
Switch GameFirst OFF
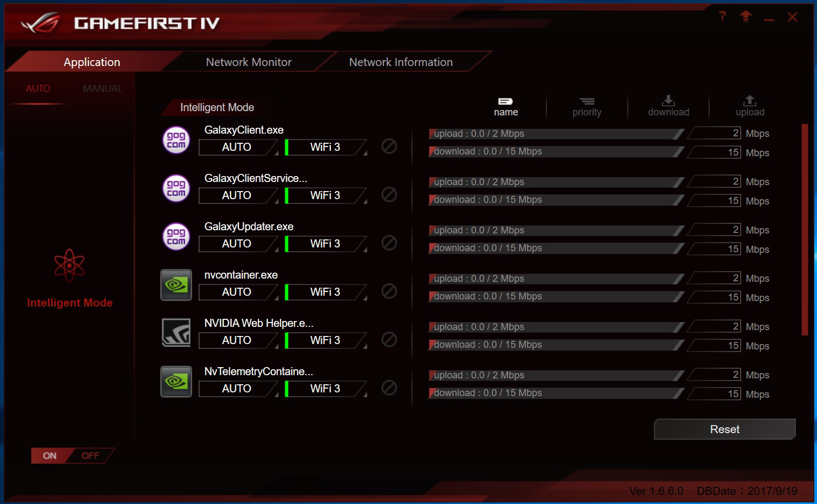[x=91, y=456]
